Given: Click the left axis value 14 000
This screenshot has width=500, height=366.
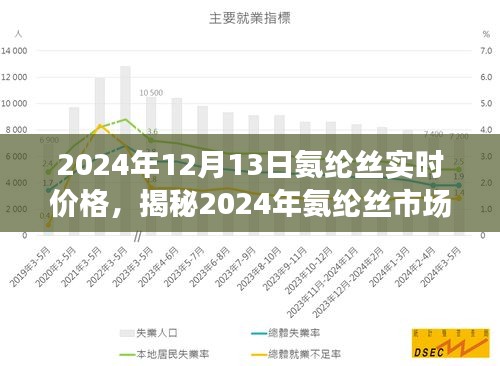Looking at the screenshot, I should [14, 51].
